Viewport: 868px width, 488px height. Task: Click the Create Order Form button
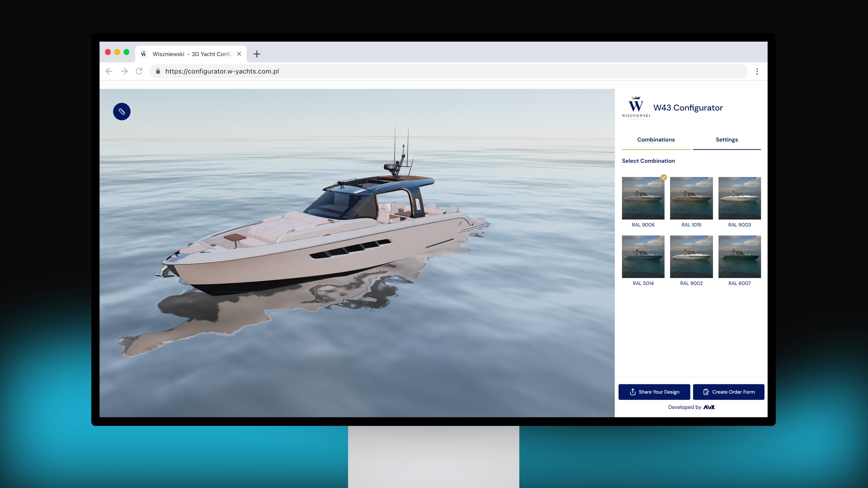729,392
